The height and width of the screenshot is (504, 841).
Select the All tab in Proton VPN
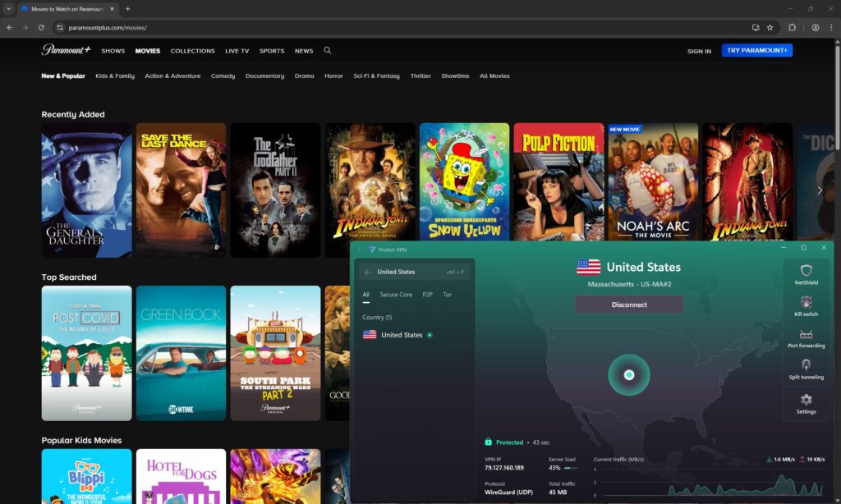click(x=365, y=295)
